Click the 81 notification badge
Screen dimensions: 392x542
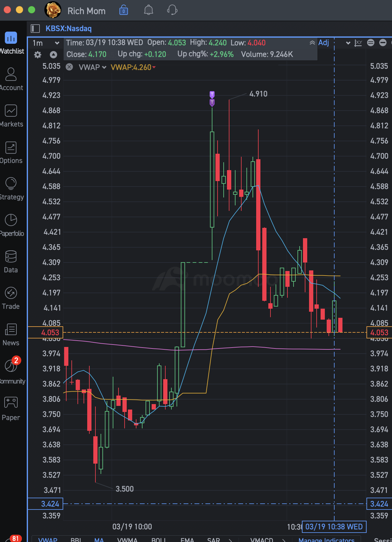coord(15,538)
